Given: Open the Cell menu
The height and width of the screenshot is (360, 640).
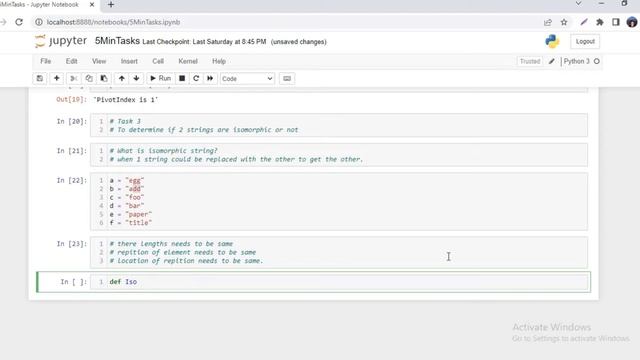Looking at the screenshot, I should click(x=158, y=61).
